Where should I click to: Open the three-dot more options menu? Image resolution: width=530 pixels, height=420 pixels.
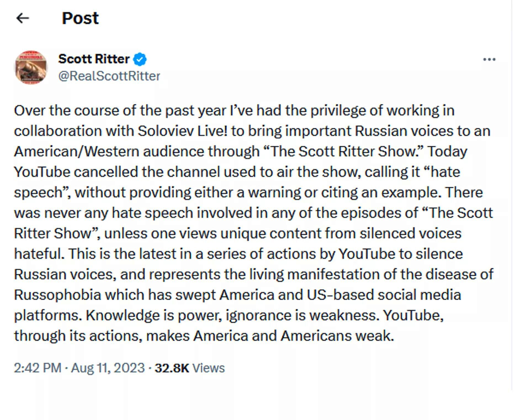[x=489, y=59]
